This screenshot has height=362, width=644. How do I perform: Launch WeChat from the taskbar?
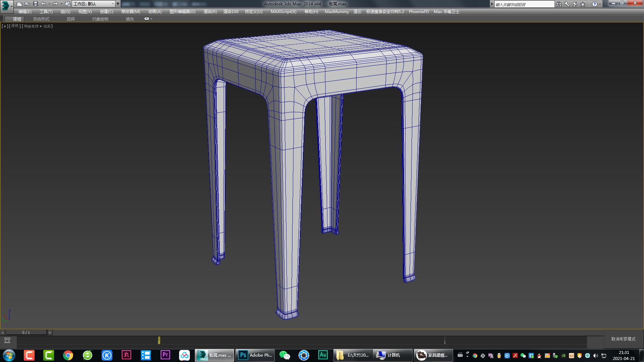pos(284,355)
